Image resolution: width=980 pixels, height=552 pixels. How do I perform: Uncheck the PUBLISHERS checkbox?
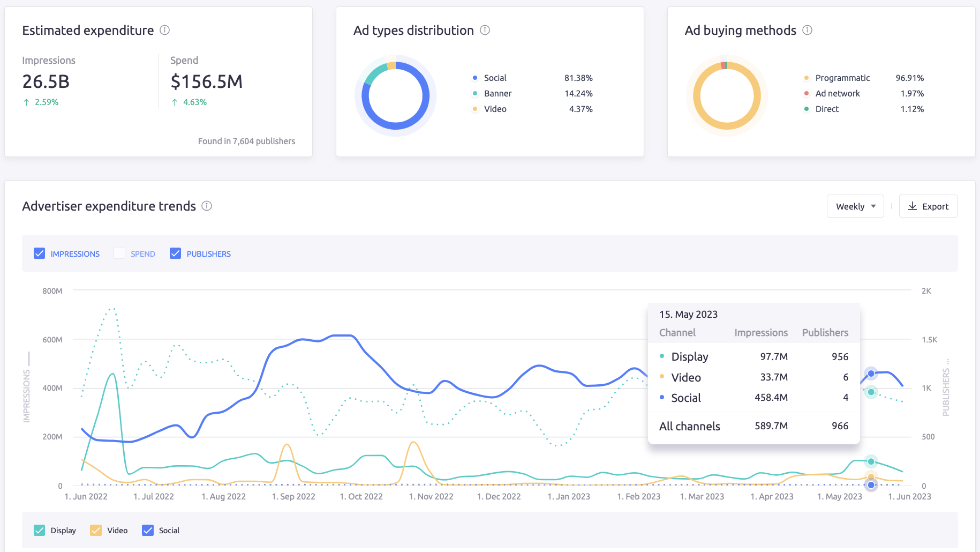point(176,253)
